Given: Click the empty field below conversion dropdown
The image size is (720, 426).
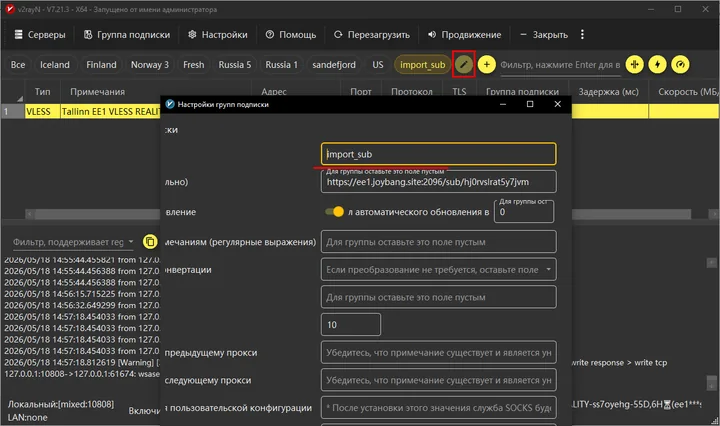Looking at the screenshot, I should 439,297.
